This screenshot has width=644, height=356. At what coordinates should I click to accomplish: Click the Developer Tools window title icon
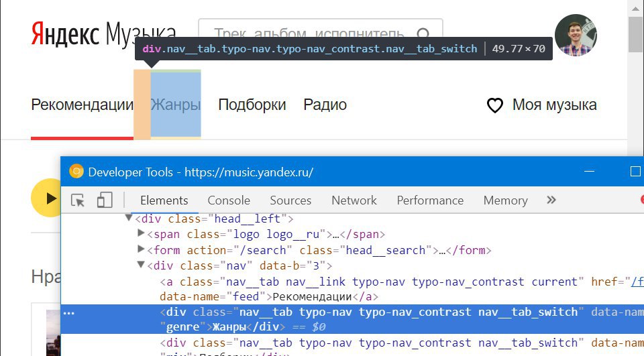click(76, 171)
